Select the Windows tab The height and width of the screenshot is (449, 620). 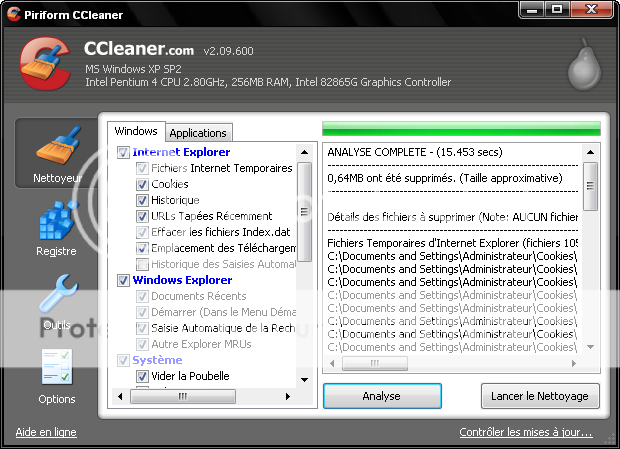(136, 131)
